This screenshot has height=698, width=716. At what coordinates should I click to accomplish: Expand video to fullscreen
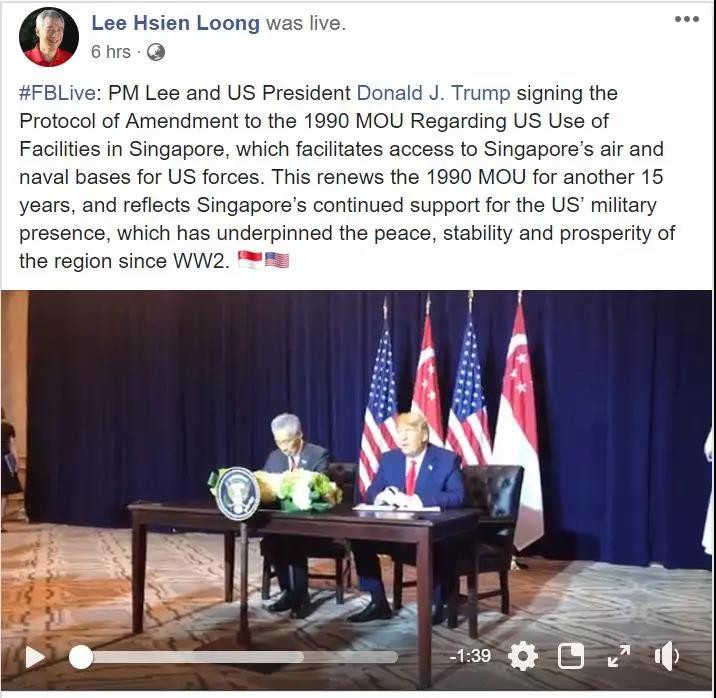(x=619, y=656)
